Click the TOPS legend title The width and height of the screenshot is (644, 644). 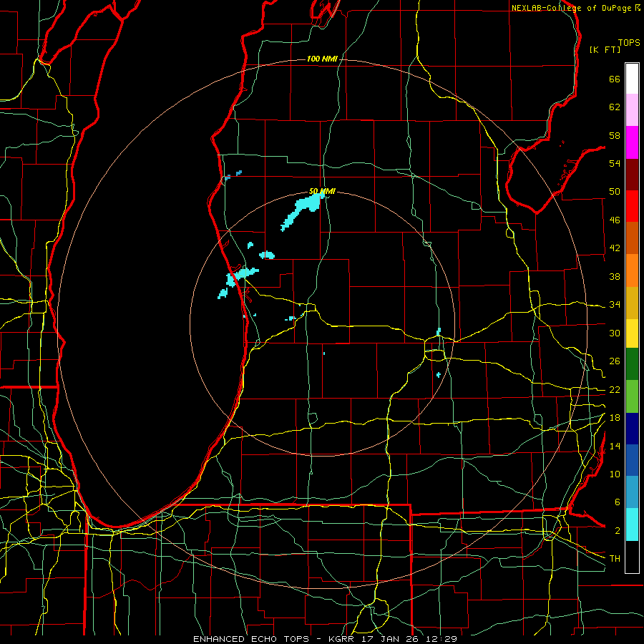tap(629, 43)
